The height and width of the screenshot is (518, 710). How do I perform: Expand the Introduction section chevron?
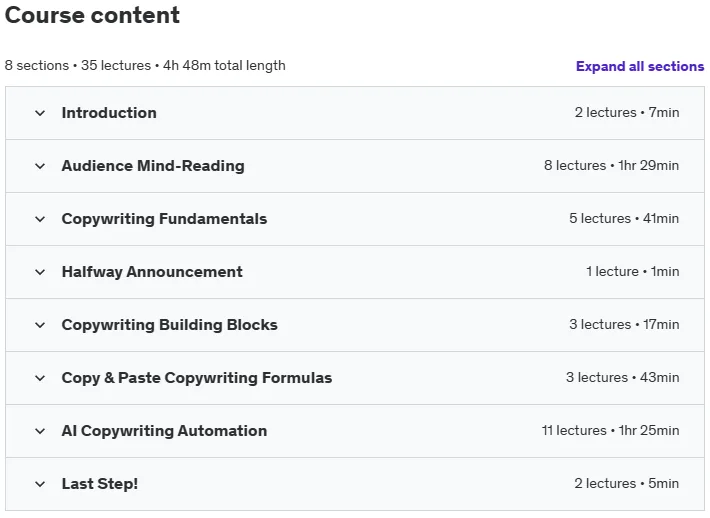tap(40, 113)
